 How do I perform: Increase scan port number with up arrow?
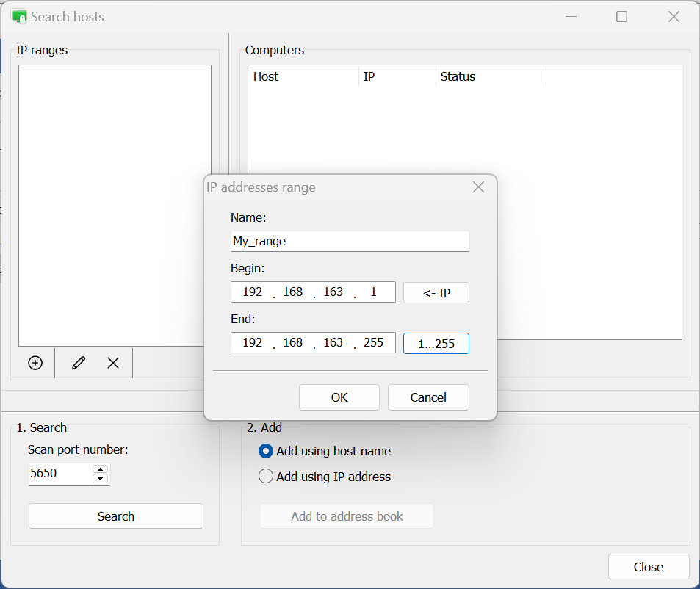tap(101, 469)
